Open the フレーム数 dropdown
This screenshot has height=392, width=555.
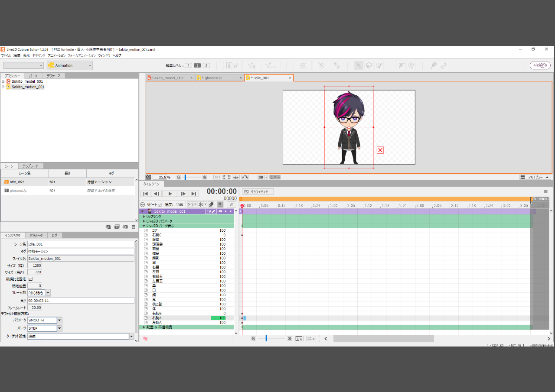pyautogui.click(x=48, y=293)
